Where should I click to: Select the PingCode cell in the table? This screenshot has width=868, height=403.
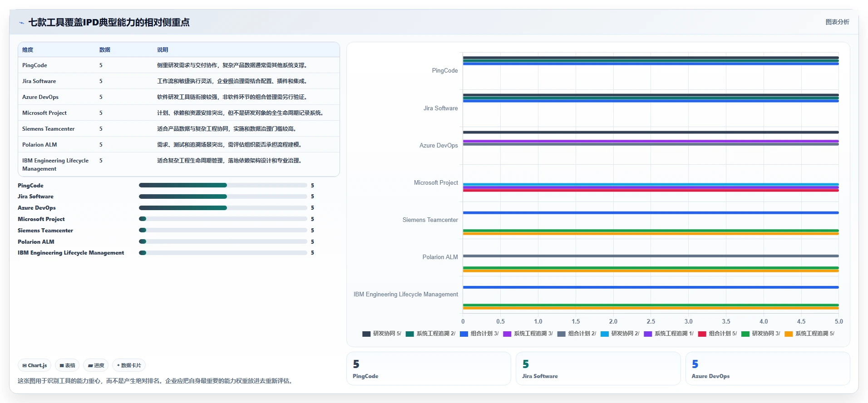coord(35,65)
